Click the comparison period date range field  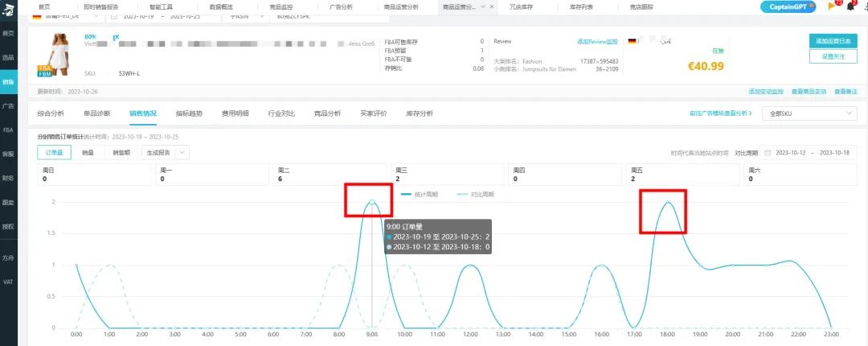(x=810, y=153)
